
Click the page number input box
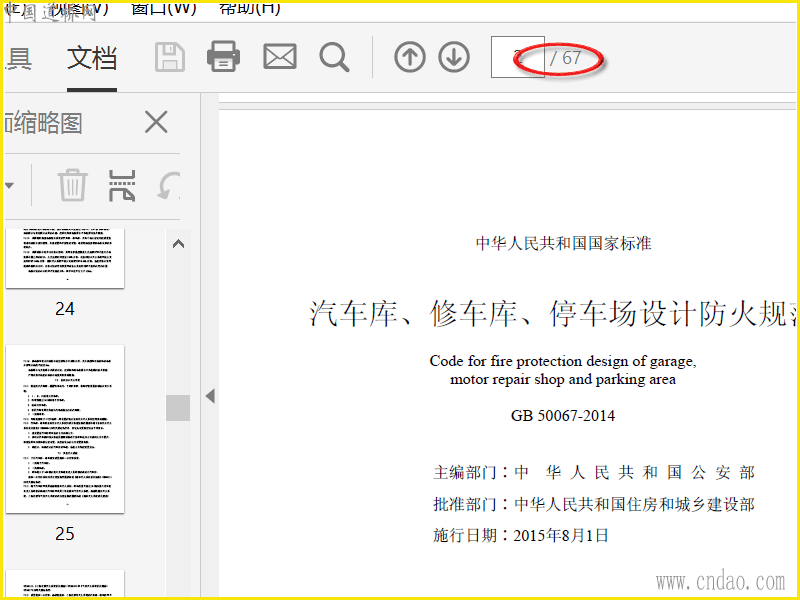[x=517, y=57]
